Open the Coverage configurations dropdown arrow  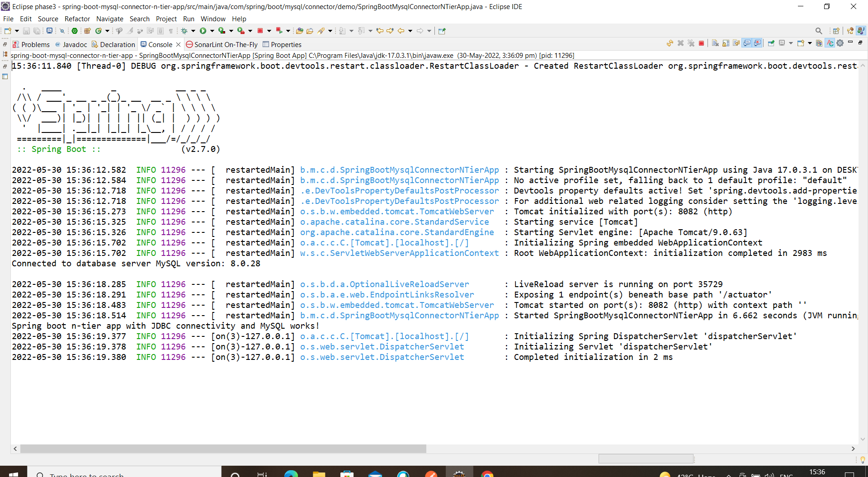pyautogui.click(x=231, y=31)
